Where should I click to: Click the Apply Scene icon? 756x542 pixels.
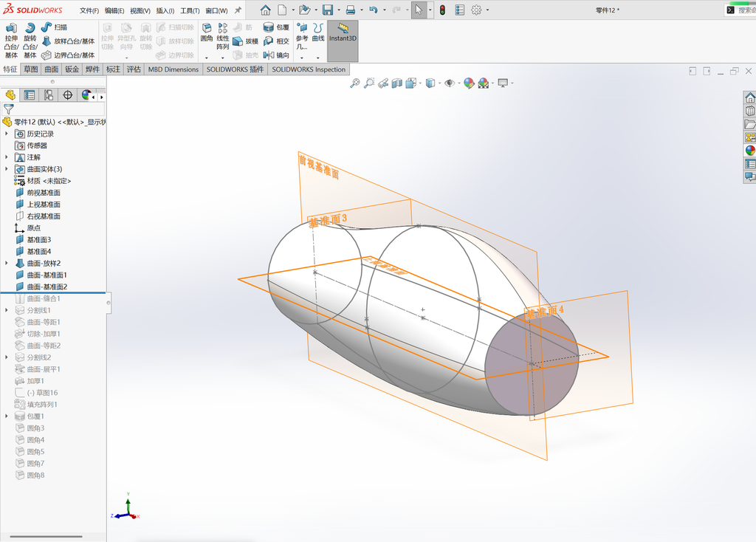coord(483,83)
